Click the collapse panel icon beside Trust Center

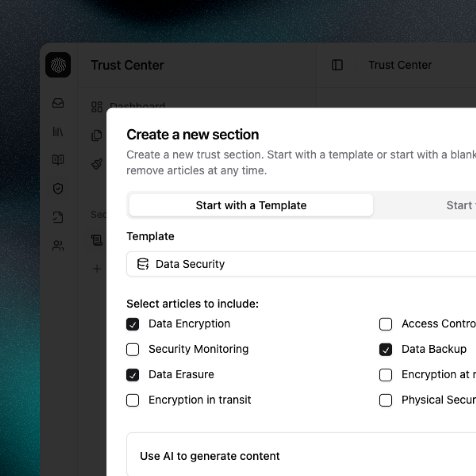pyautogui.click(x=337, y=65)
